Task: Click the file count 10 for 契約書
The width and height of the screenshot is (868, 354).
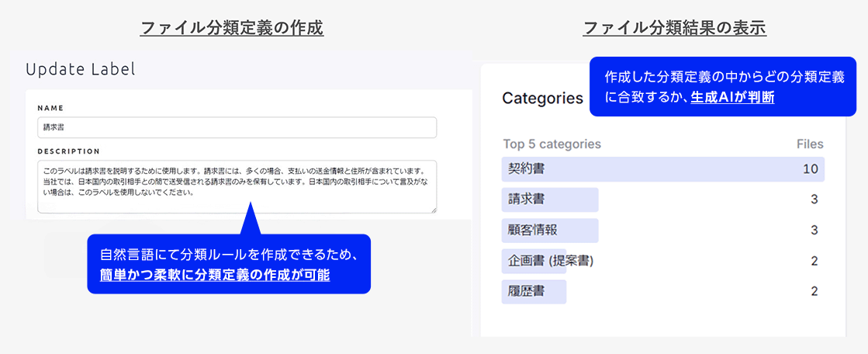Action: tap(811, 168)
